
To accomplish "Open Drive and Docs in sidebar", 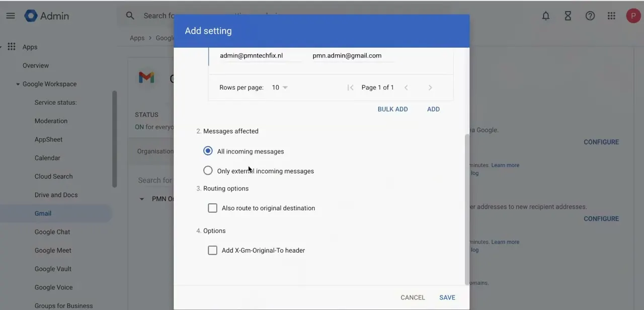I will [56, 195].
